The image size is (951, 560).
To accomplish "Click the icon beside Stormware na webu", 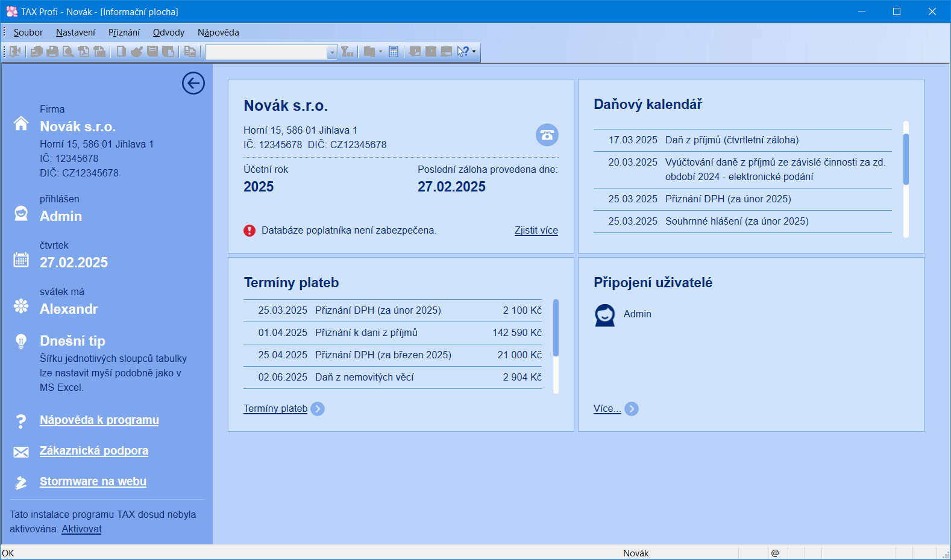I will (21, 482).
